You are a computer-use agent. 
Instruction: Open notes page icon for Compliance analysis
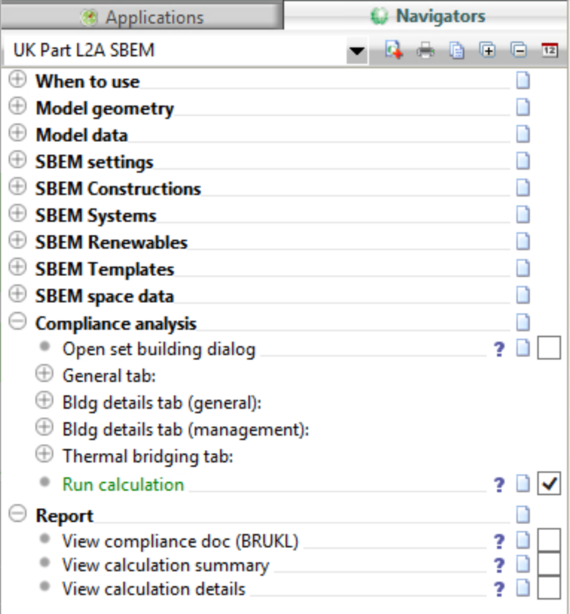pos(523,322)
